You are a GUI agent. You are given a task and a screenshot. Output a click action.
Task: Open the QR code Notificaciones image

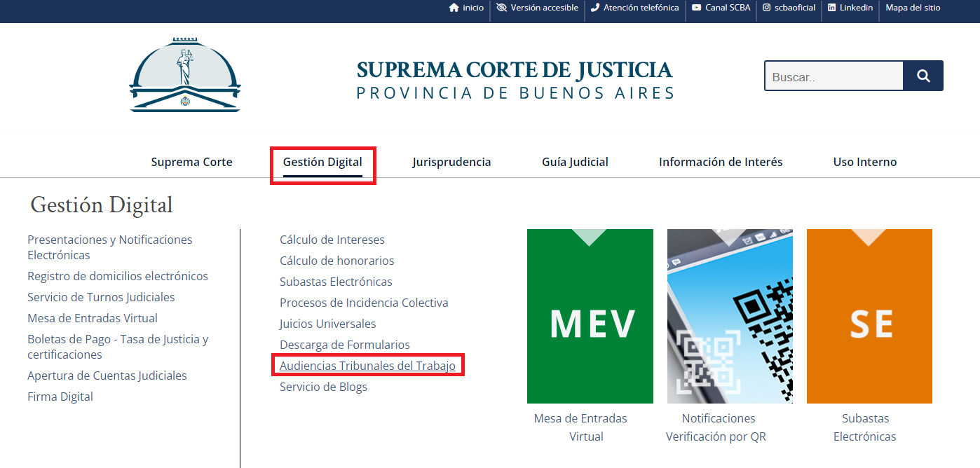click(730, 317)
